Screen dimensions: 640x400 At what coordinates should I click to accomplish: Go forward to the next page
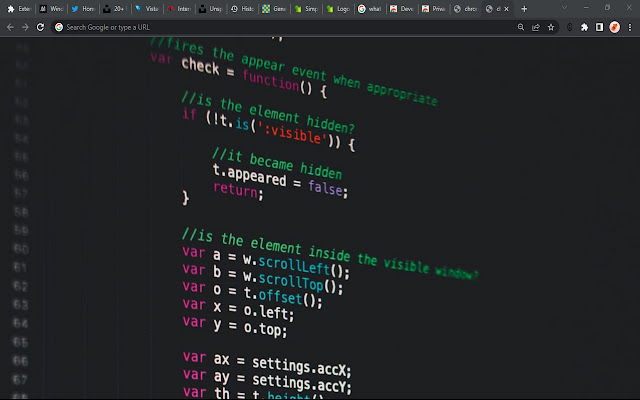point(25,27)
